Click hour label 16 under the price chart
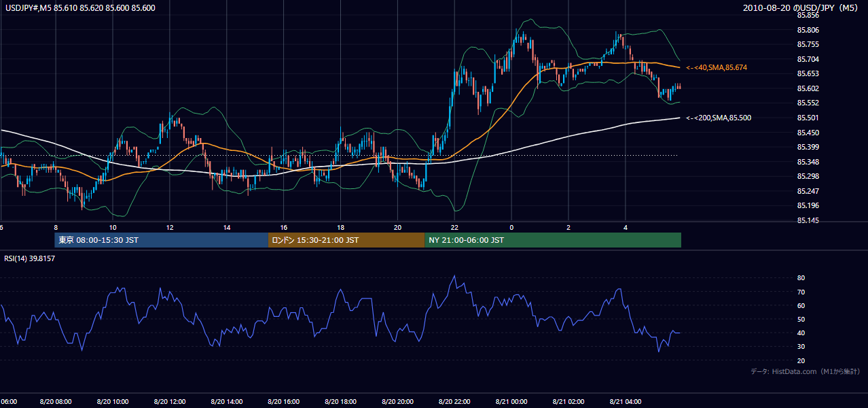This screenshot has width=868, height=408. [x=283, y=227]
